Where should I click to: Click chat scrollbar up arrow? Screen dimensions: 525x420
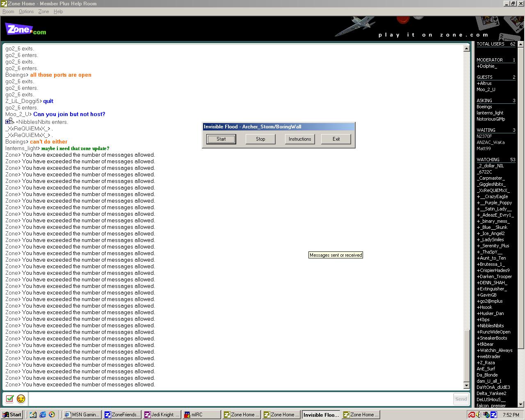466,48
